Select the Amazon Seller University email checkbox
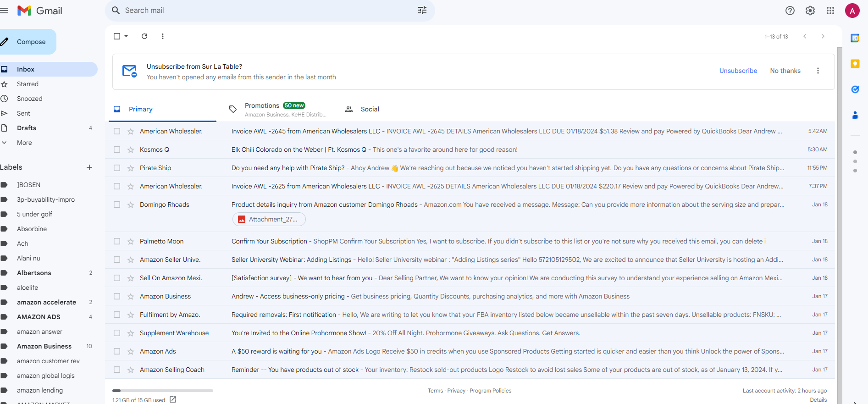 [x=117, y=260]
